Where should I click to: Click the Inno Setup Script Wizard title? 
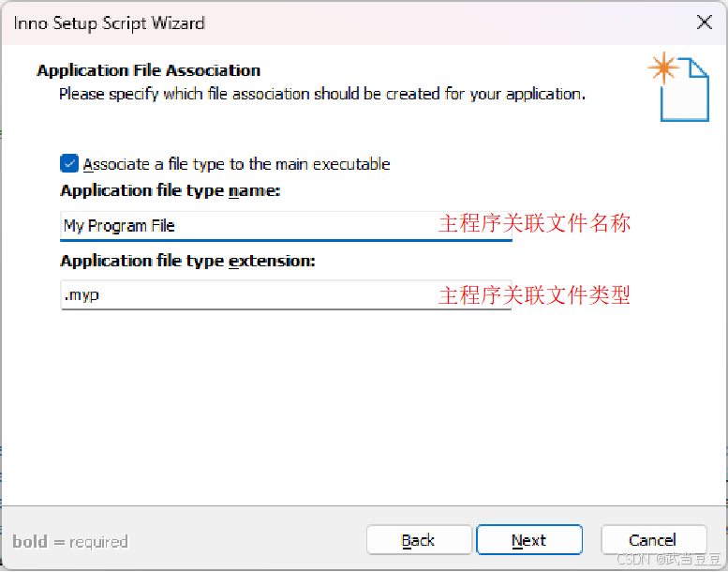coord(109,23)
